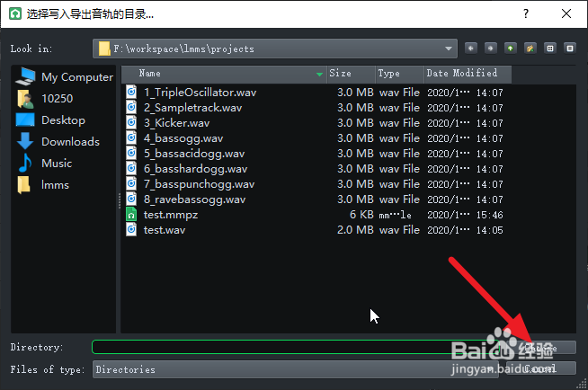Click the Forward navigation arrow icon
Image resolution: width=588 pixels, height=390 pixels.
[491, 49]
